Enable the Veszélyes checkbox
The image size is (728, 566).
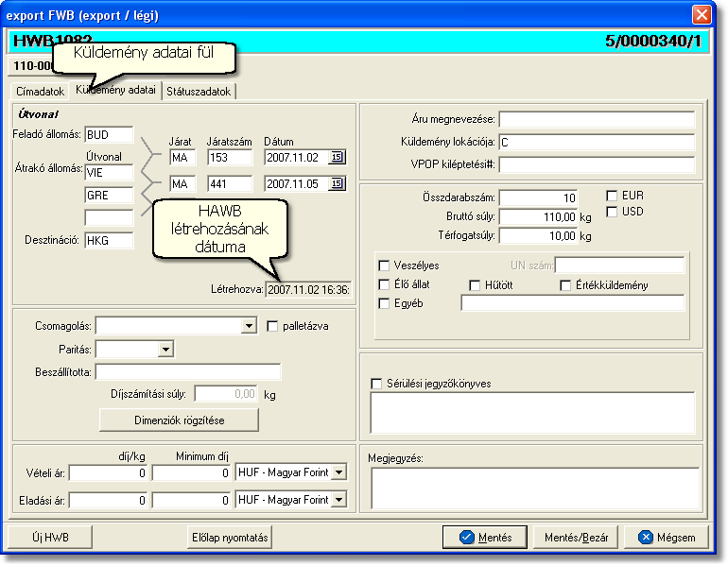(384, 266)
